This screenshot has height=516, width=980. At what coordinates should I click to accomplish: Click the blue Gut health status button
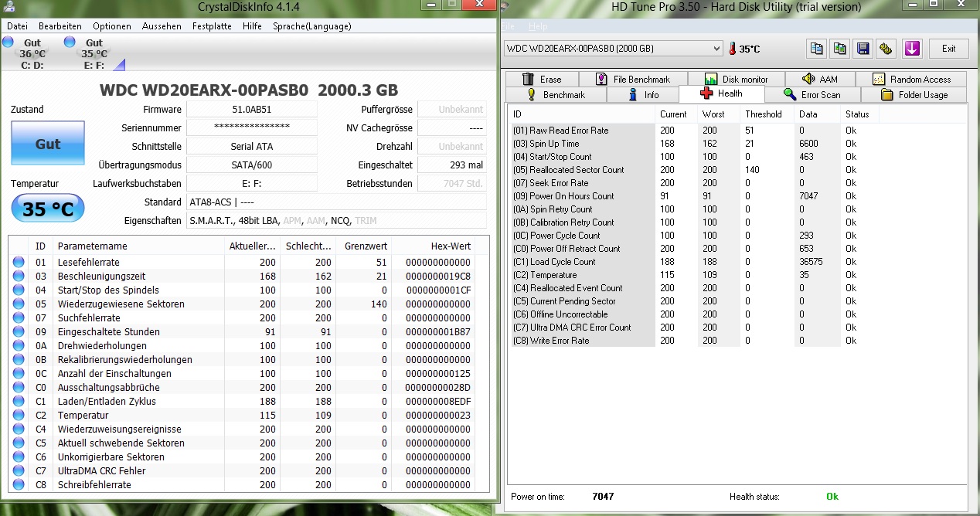(x=48, y=144)
